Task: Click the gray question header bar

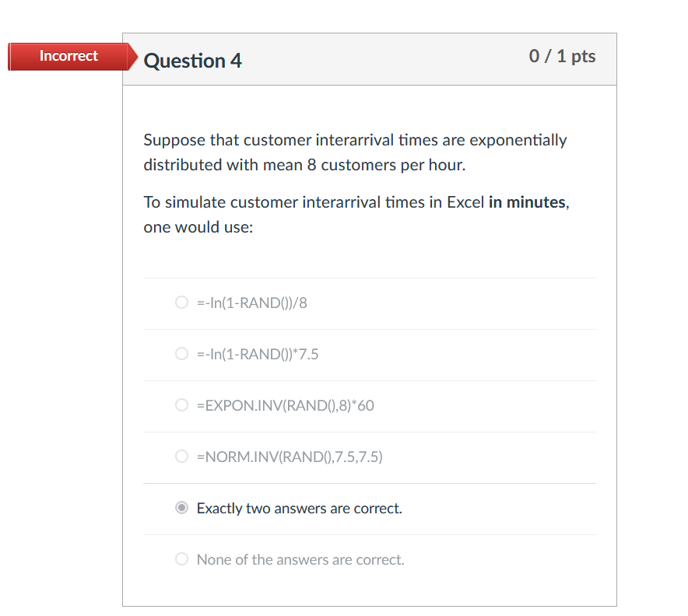Action: (370, 59)
